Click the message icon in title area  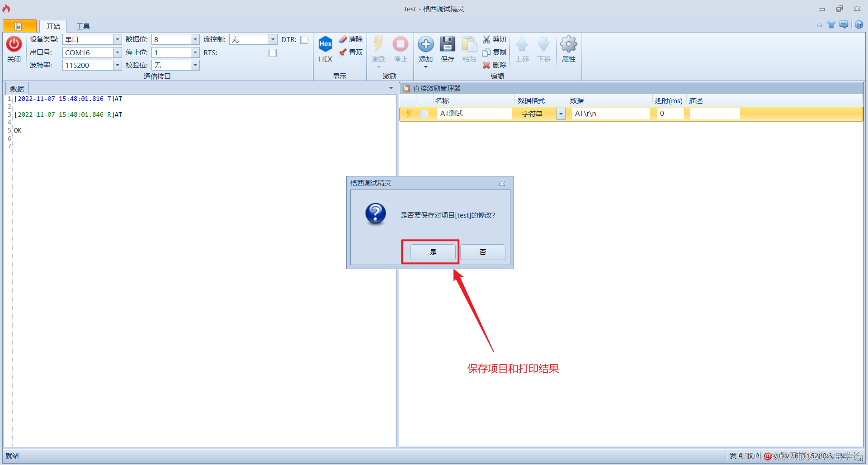(844, 25)
